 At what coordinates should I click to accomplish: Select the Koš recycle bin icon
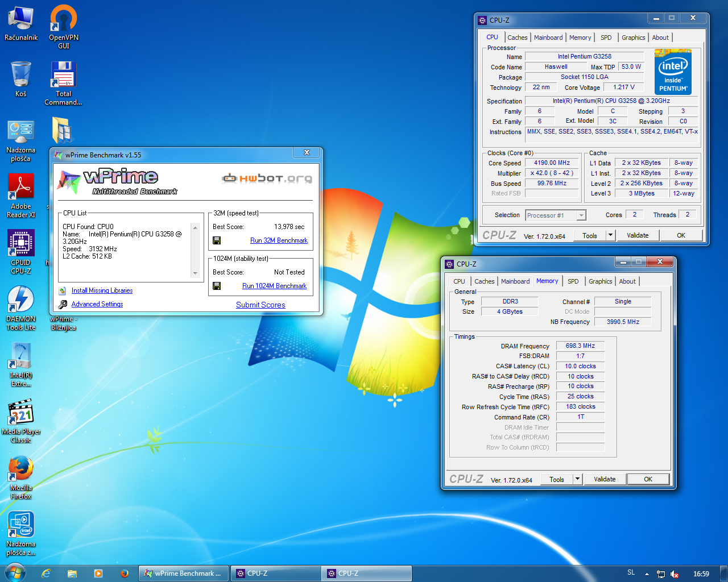pyautogui.click(x=21, y=80)
